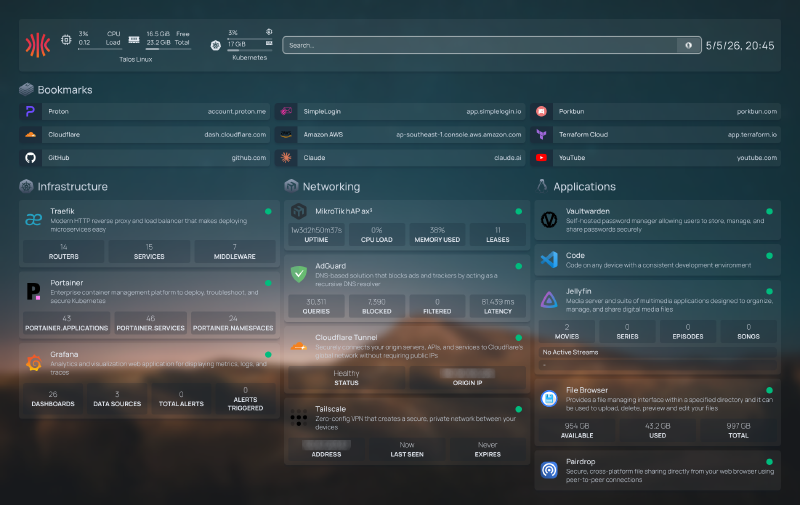This screenshot has width=800, height=505.
Task: Click the date and time display
Action: [740, 45]
